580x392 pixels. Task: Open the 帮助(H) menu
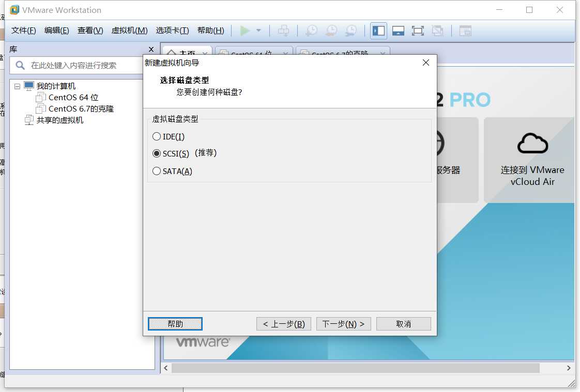(x=211, y=30)
